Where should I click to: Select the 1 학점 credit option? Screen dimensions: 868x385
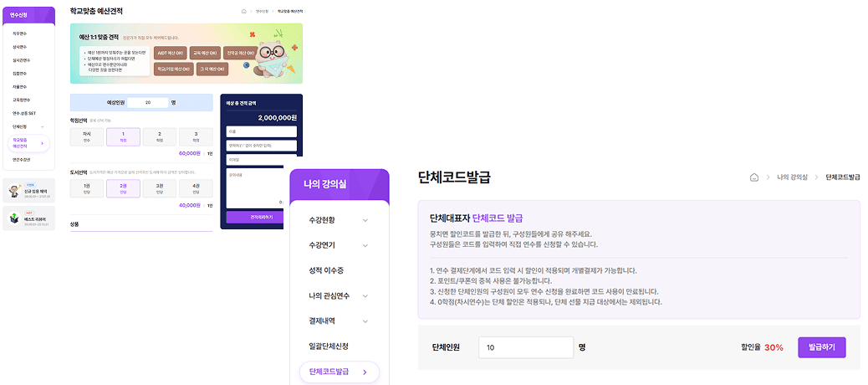pyautogui.click(x=123, y=136)
